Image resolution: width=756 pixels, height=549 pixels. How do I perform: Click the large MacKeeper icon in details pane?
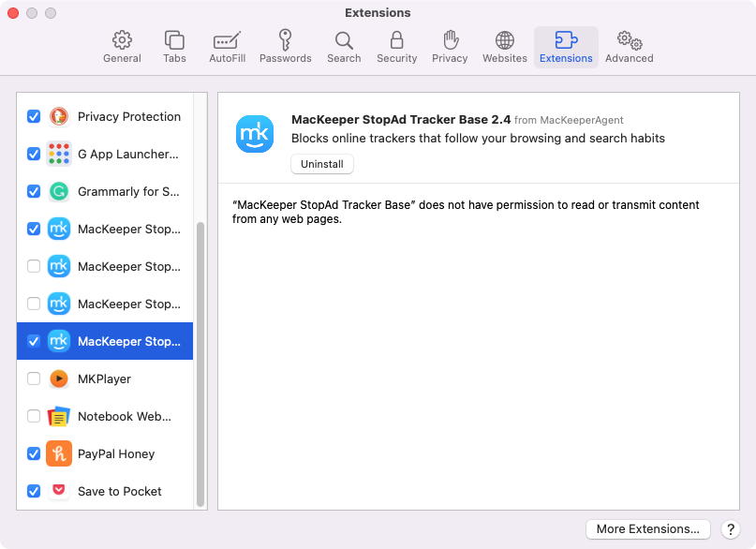pos(255,134)
